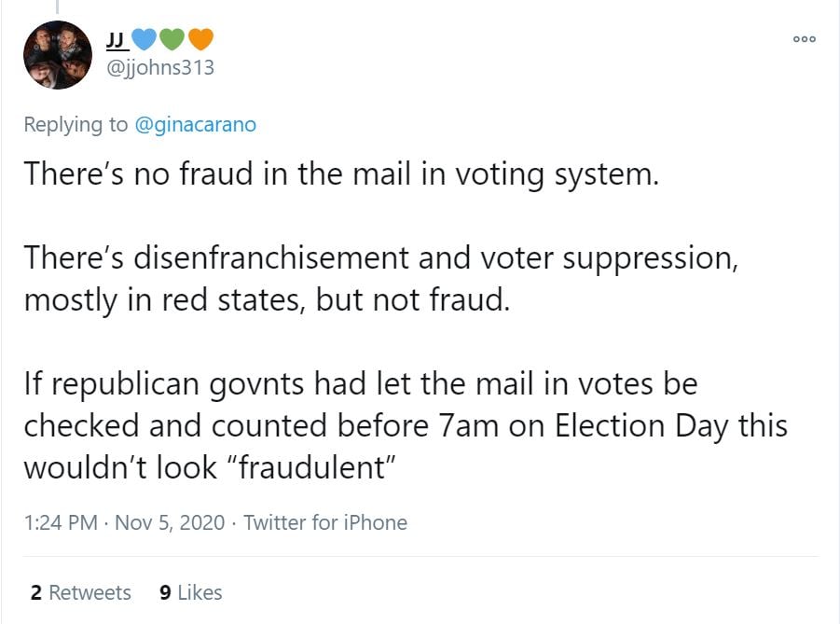Click the "no fraud in the mail" sentence
The image size is (840, 624).
[x=340, y=174]
